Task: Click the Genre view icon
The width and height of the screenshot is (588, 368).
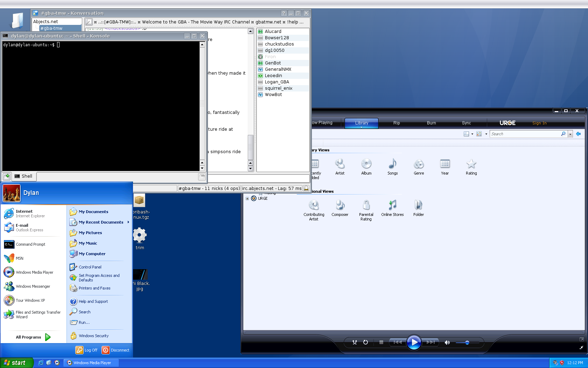Action: [x=419, y=164]
